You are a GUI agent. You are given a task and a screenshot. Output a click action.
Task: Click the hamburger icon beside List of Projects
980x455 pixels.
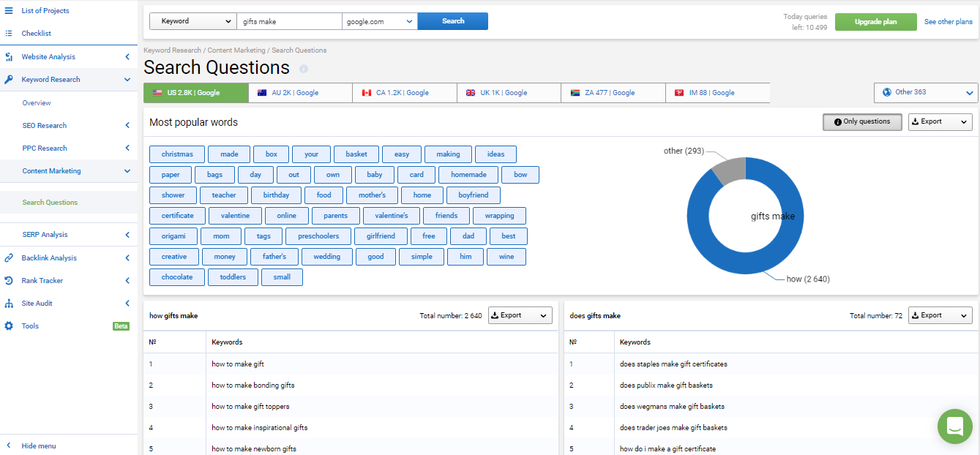pyautogui.click(x=9, y=10)
